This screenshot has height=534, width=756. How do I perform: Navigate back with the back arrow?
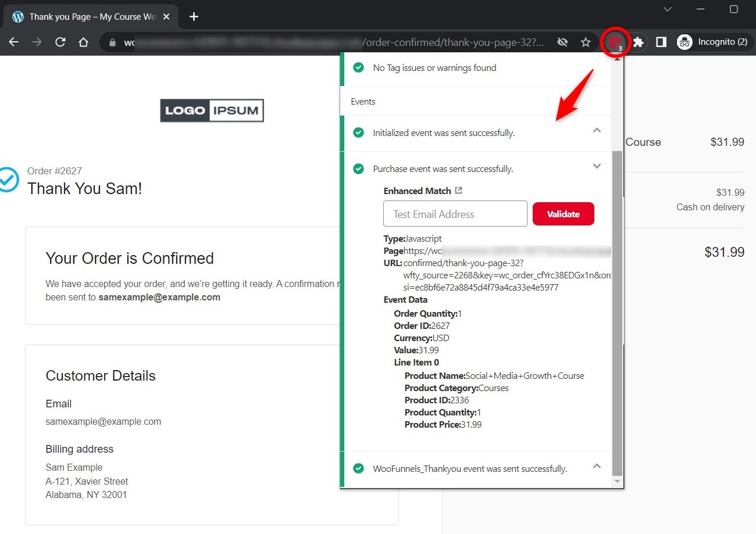coord(13,41)
